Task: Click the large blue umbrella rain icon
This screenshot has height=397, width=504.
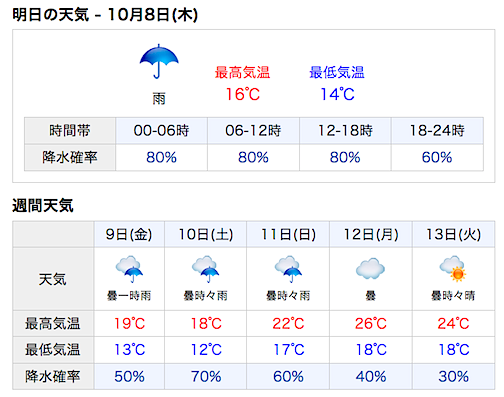Action: click(x=159, y=61)
